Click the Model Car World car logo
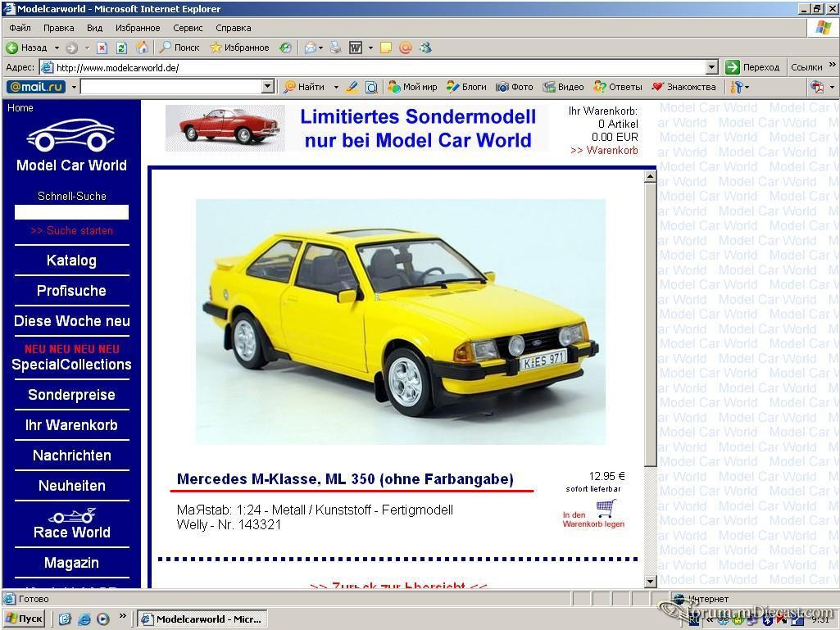840x630 pixels. coord(70,134)
